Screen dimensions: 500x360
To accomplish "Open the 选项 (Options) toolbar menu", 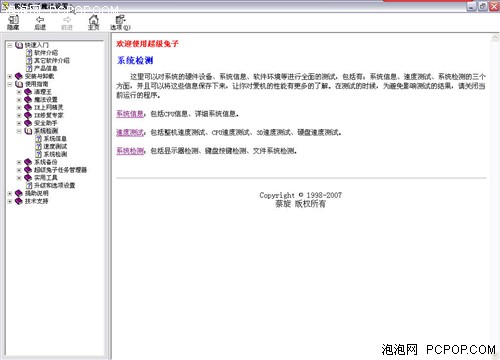I will click(120, 23).
